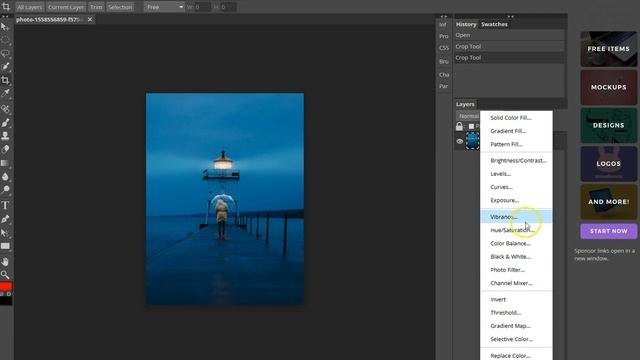Screen dimensions: 640x360
Task: Select the Gradient tool
Action: [5, 163]
